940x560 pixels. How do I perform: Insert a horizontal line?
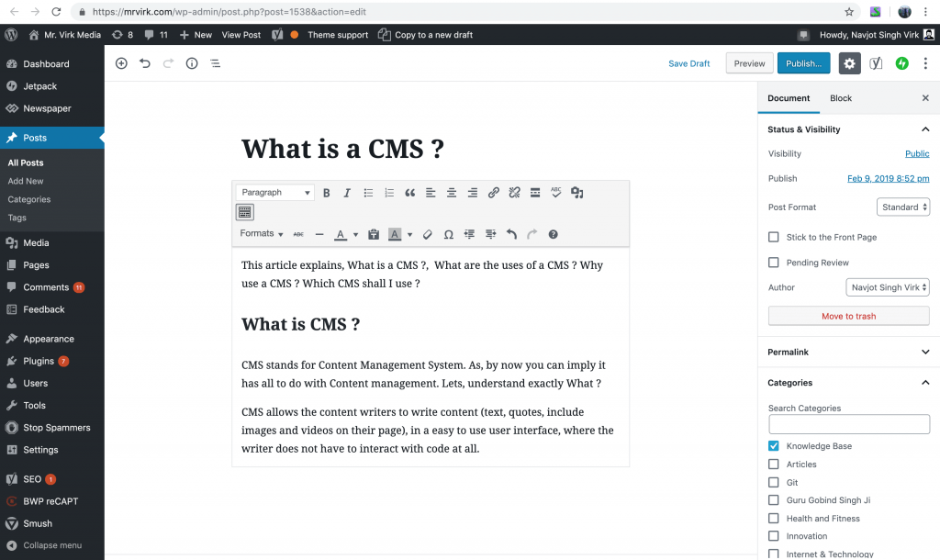(x=319, y=234)
